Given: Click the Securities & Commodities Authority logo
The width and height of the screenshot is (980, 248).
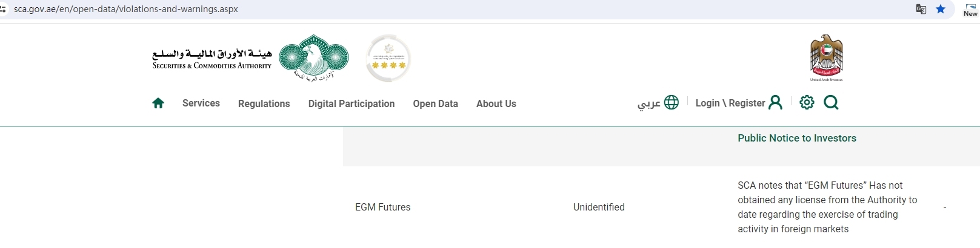Looking at the screenshot, I should point(250,58).
